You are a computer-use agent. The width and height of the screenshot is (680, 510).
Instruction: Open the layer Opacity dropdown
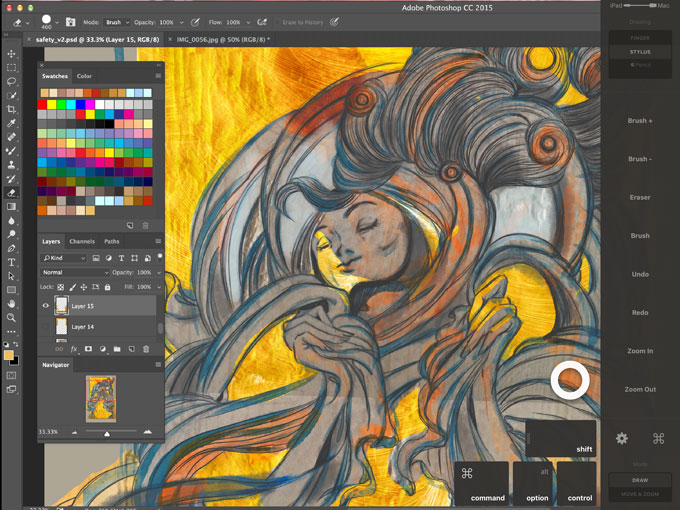159,272
